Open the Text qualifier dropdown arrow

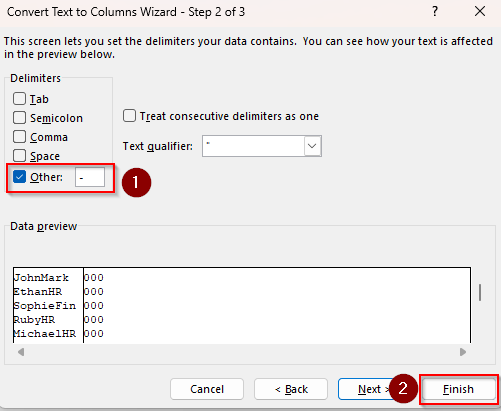pyautogui.click(x=312, y=146)
